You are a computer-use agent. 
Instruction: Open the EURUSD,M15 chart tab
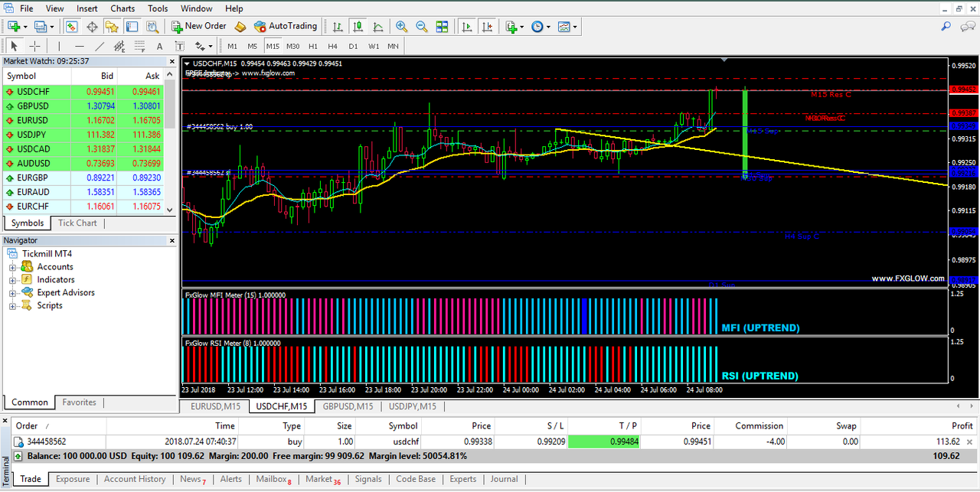click(215, 406)
